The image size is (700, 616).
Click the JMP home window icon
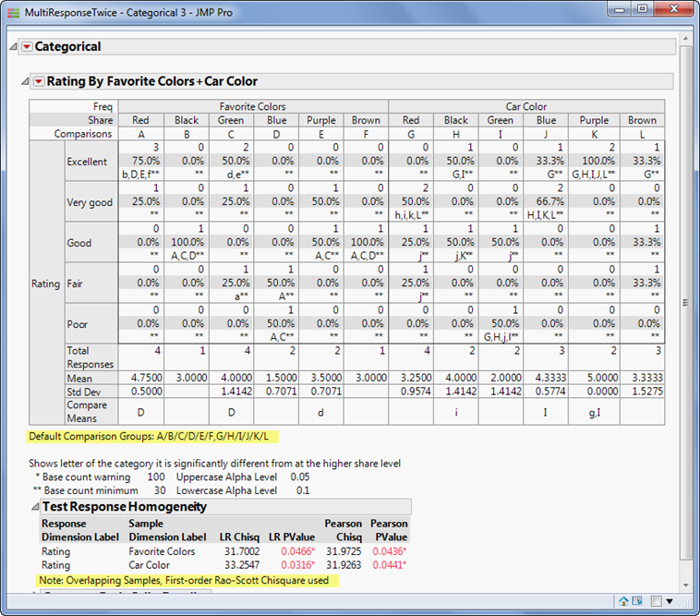(623, 601)
